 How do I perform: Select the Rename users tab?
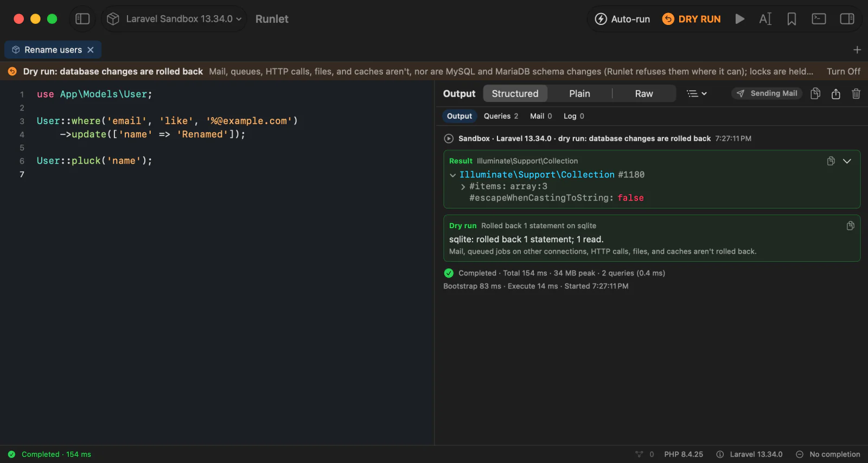coord(53,50)
